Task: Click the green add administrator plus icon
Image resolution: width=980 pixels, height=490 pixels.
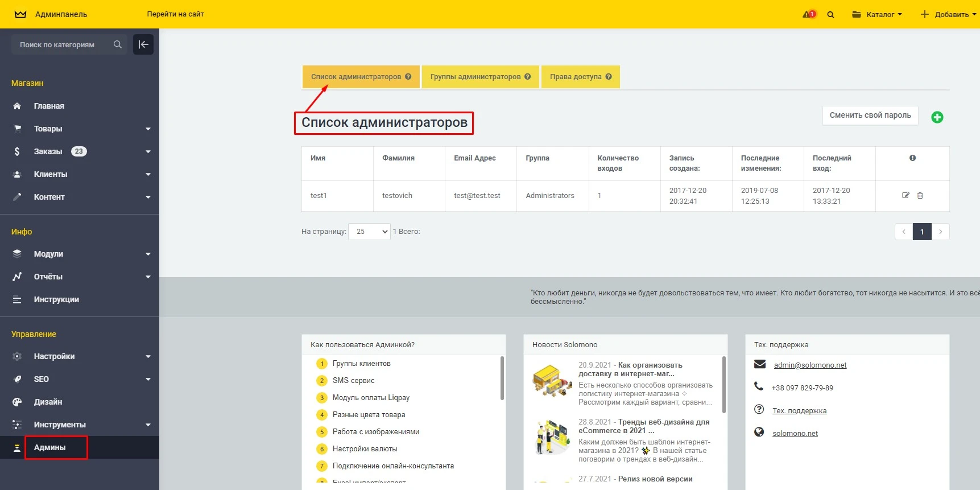Action: click(x=937, y=117)
